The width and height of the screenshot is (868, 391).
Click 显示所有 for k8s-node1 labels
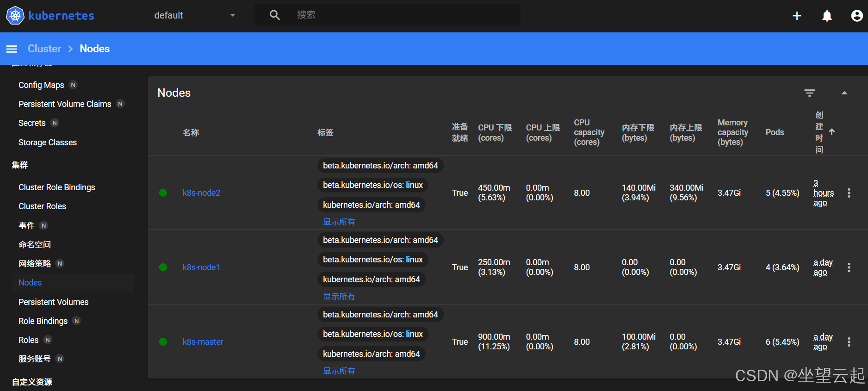click(339, 297)
